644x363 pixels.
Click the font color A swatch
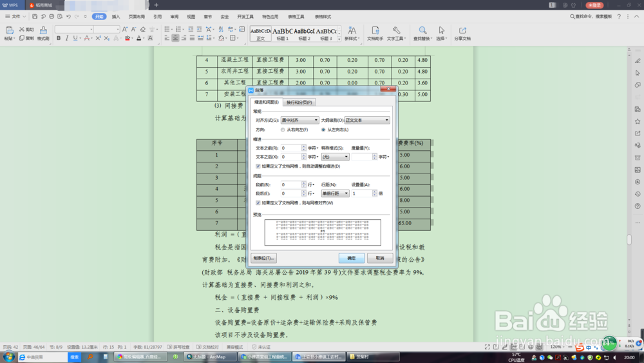(139, 38)
